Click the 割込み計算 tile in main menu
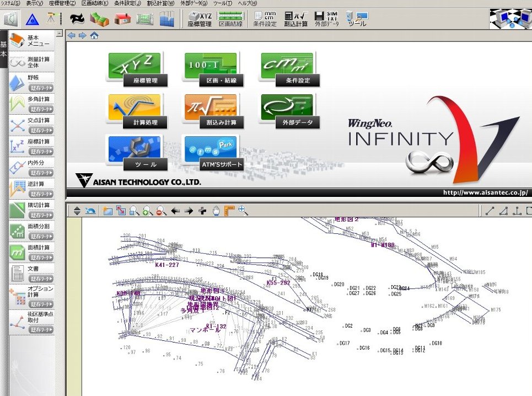The width and height of the screenshot is (532, 396). pos(213,111)
